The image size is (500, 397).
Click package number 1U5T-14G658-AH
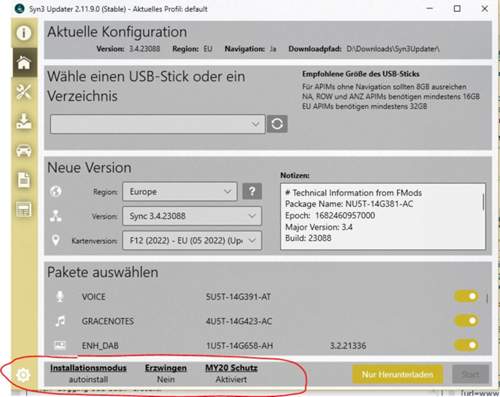tap(239, 346)
